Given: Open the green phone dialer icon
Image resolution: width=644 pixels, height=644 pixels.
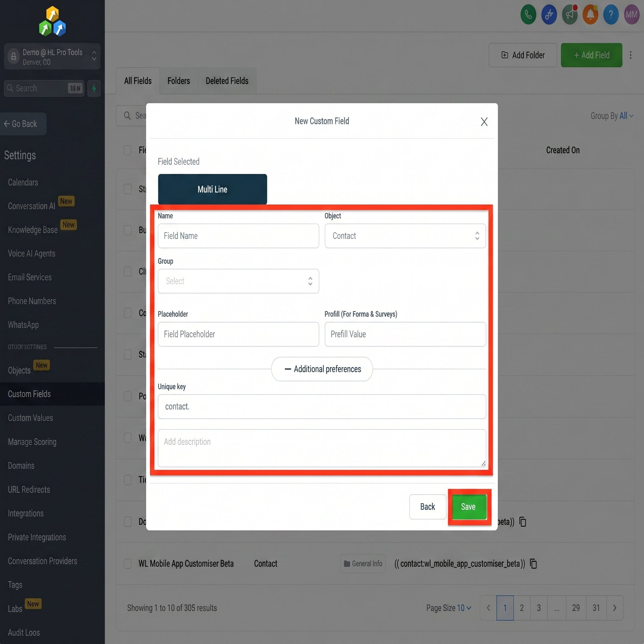Looking at the screenshot, I should coord(528,14).
